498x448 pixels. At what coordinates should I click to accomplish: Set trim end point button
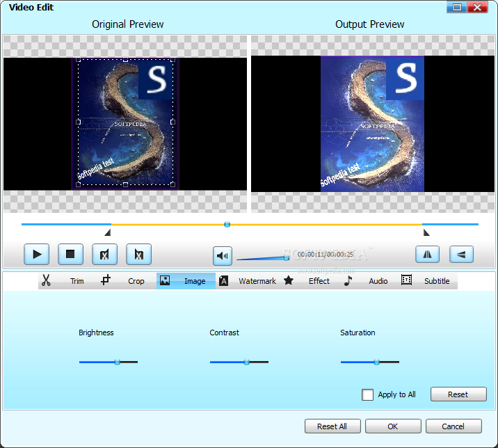139,254
